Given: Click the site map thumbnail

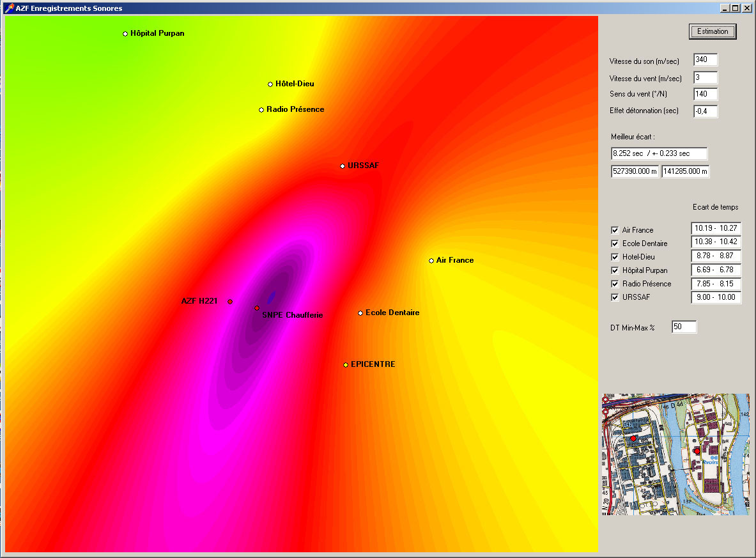Looking at the screenshot, I should point(676,454).
